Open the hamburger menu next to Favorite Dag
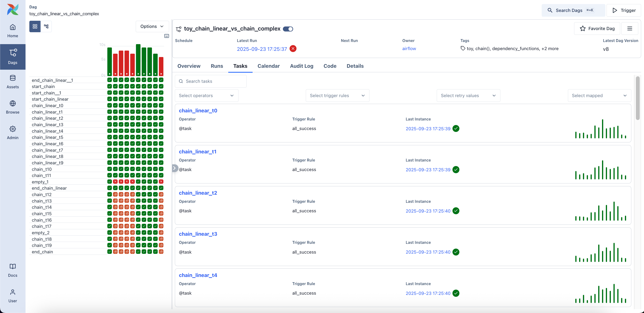Image resolution: width=644 pixels, height=313 pixels. (629, 28)
